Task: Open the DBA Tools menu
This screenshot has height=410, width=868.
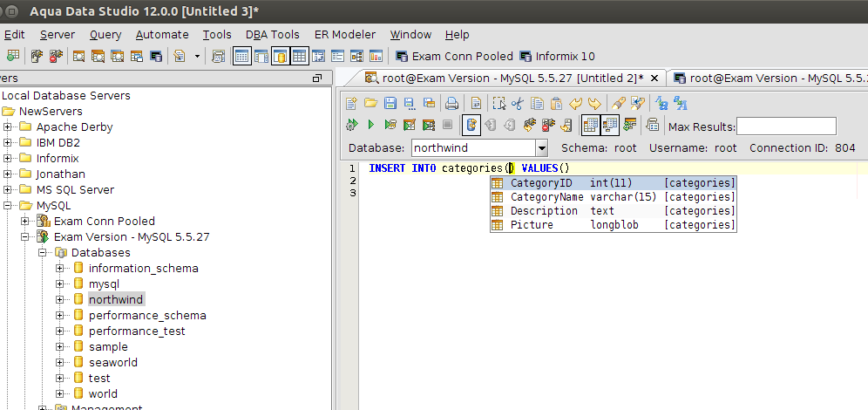Action: click(x=273, y=34)
